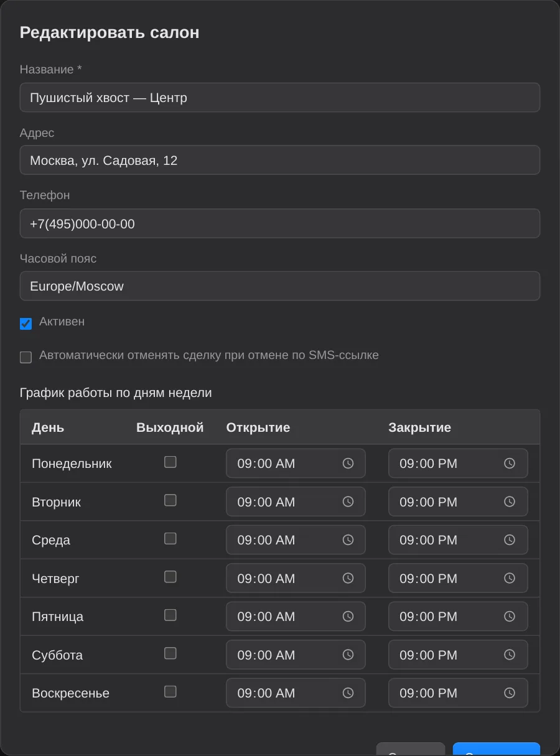560x756 pixels.
Task: Click the clock icon for Воскресенье closing time
Action: click(x=510, y=693)
